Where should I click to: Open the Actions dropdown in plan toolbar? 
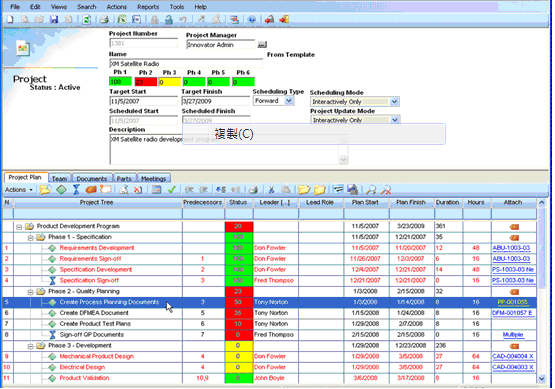pyautogui.click(x=19, y=190)
